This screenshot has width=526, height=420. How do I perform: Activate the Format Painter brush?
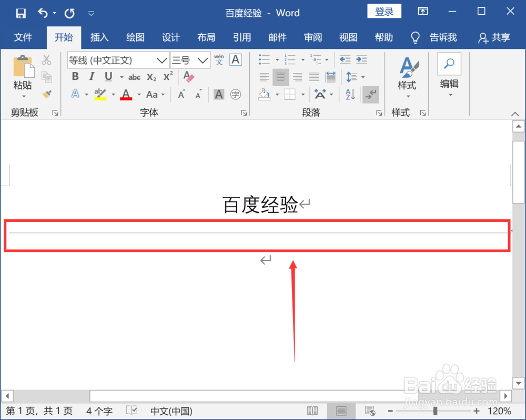point(47,94)
